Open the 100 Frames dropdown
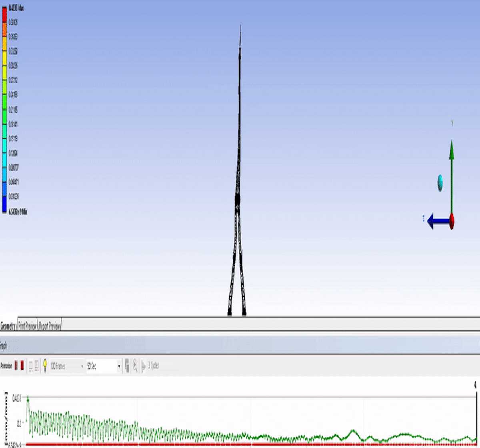The image size is (480, 448). click(x=67, y=366)
